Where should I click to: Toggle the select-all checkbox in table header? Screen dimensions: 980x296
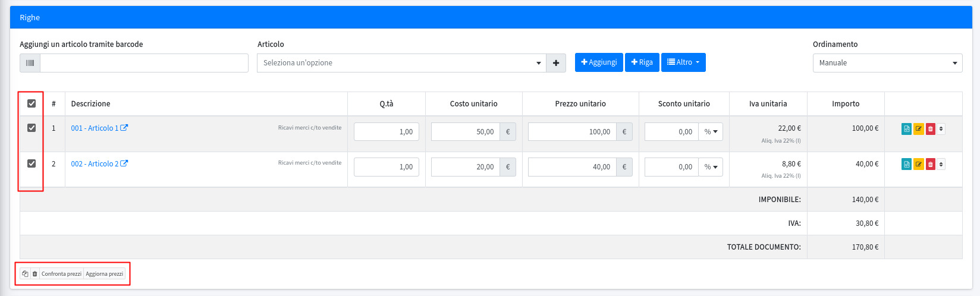click(32, 103)
